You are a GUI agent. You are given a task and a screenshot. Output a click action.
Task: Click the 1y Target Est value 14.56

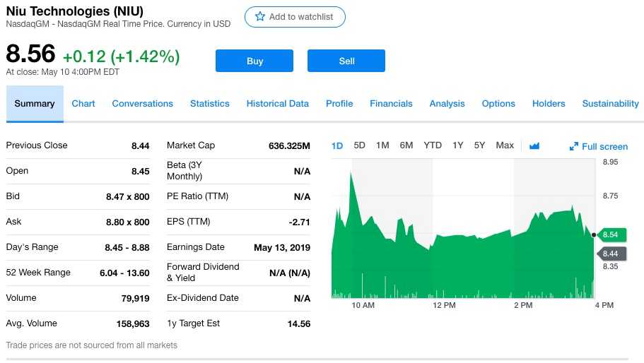click(299, 324)
